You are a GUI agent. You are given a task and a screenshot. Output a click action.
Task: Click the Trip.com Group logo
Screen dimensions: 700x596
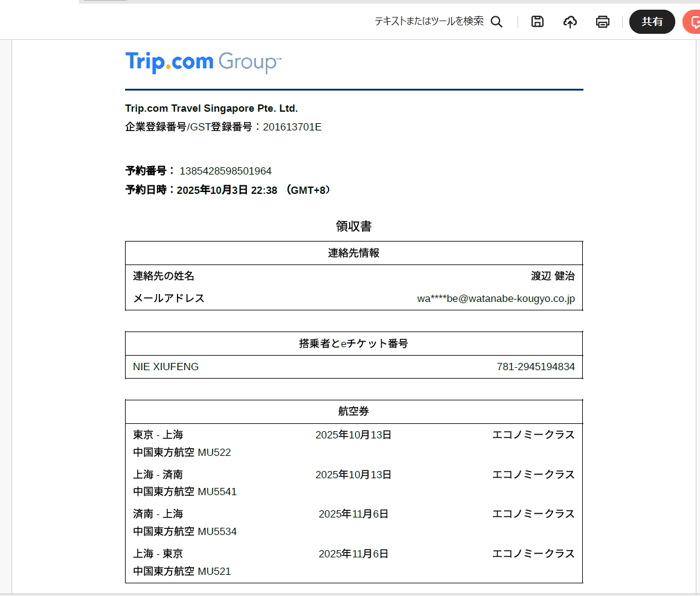(203, 62)
